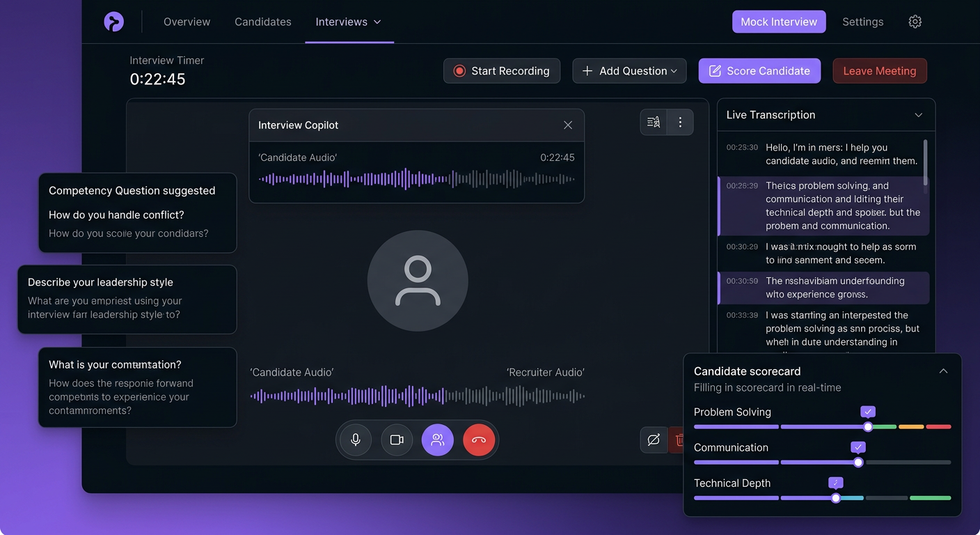Expand the Add Question dropdown
The width and height of the screenshot is (980, 535).
click(629, 71)
